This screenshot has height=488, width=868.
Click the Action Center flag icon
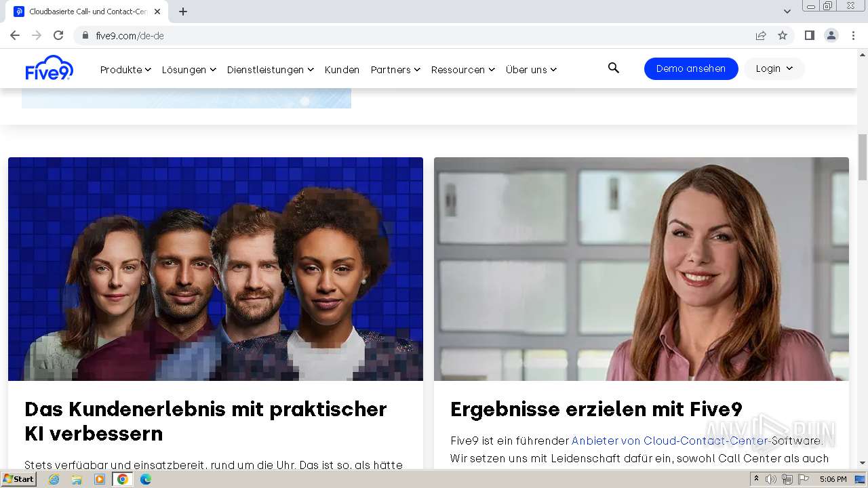(x=803, y=479)
